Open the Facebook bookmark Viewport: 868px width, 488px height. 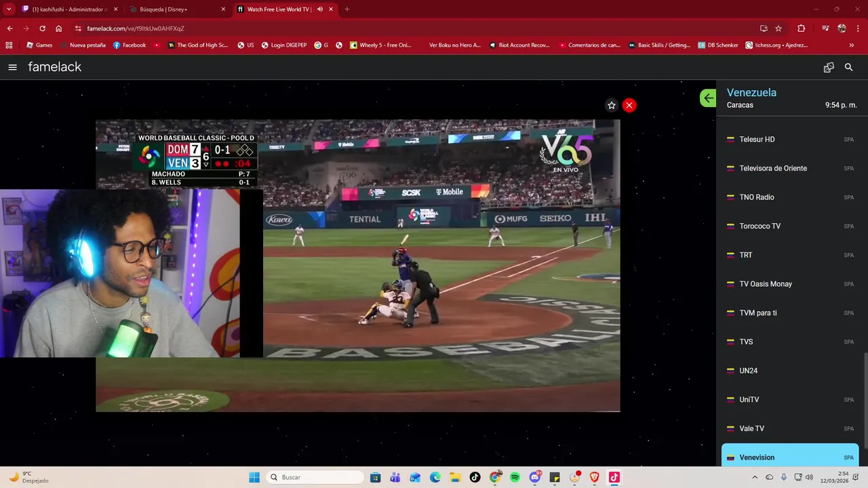[x=130, y=45]
